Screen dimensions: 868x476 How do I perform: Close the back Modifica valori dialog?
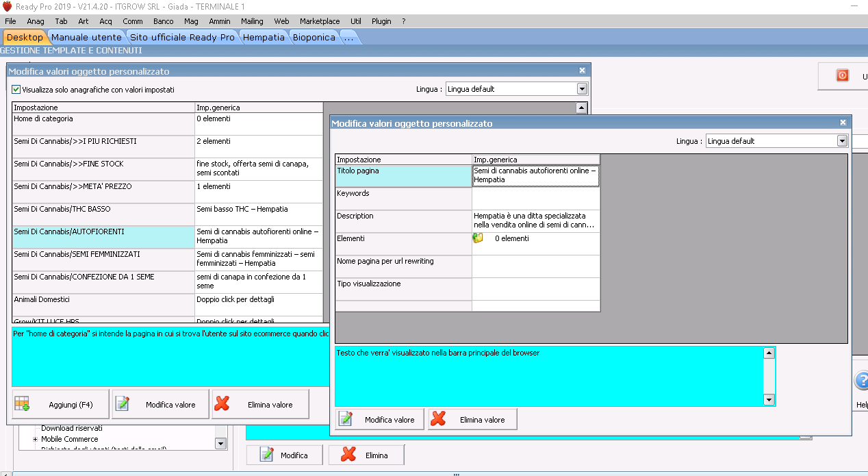[x=583, y=71]
